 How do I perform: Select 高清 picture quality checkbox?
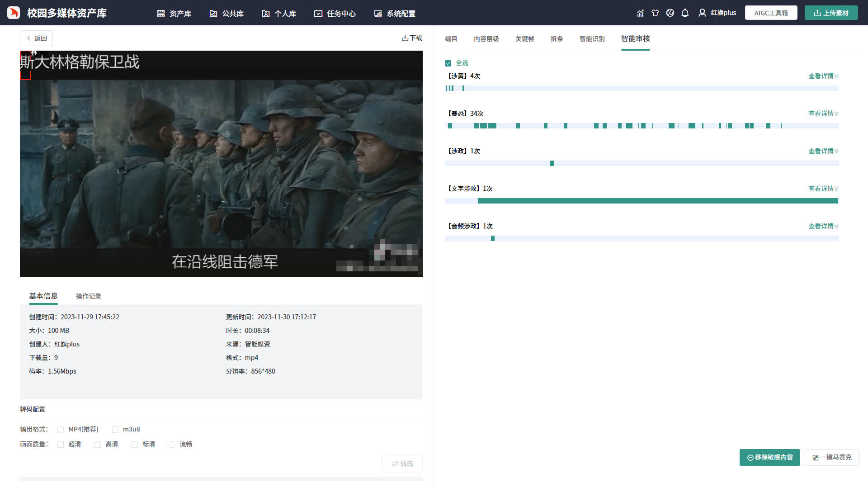click(98, 445)
